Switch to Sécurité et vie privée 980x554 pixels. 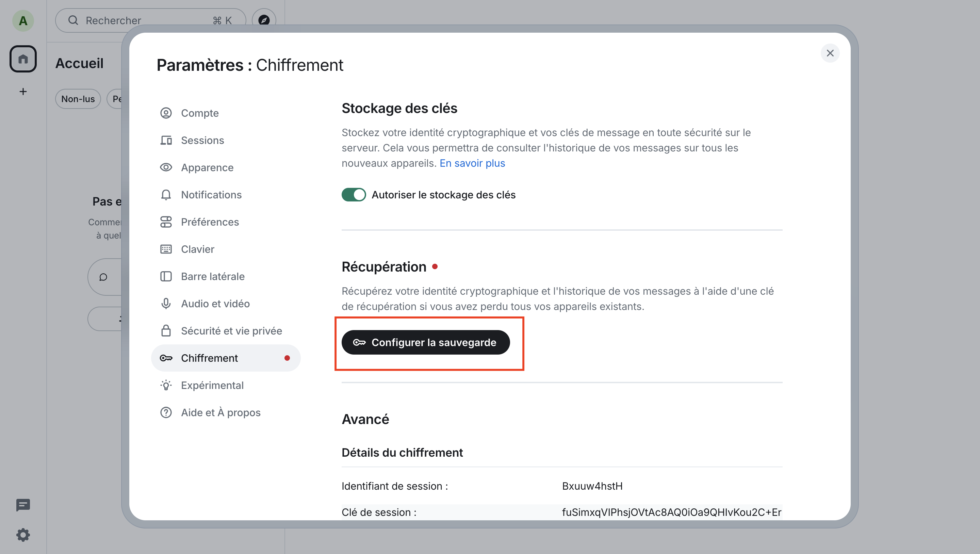pyautogui.click(x=231, y=331)
